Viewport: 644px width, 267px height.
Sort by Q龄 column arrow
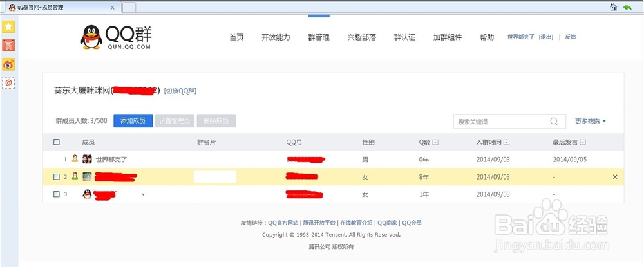(x=435, y=142)
